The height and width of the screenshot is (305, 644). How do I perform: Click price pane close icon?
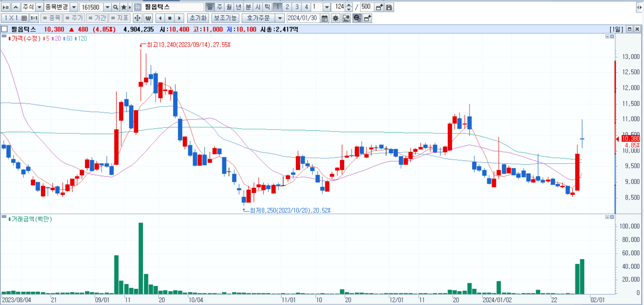tap(612, 36)
